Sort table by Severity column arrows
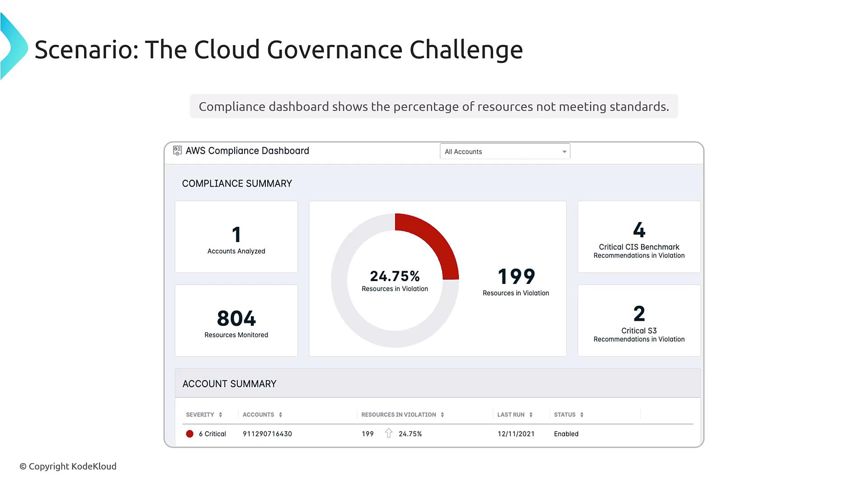The image size is (868, 488). [221, 415]
